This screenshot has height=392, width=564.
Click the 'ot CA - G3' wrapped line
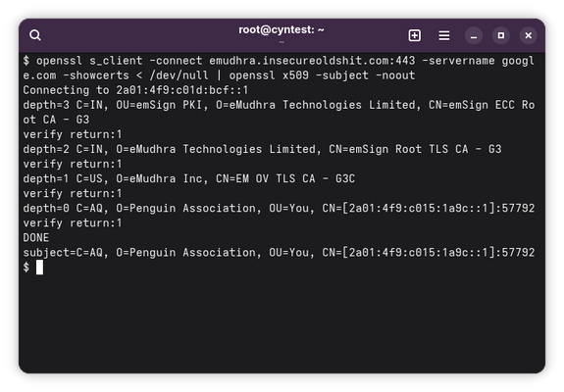pos(56,120)
